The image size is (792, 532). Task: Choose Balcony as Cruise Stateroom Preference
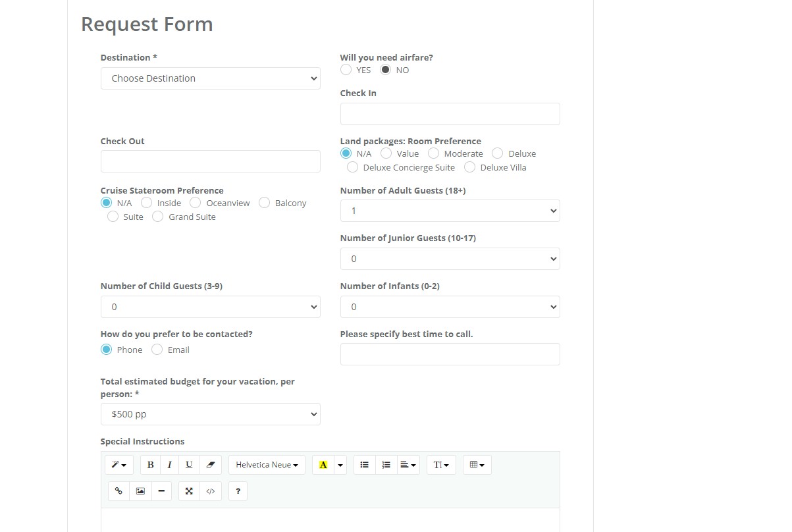tap(265, 203)
